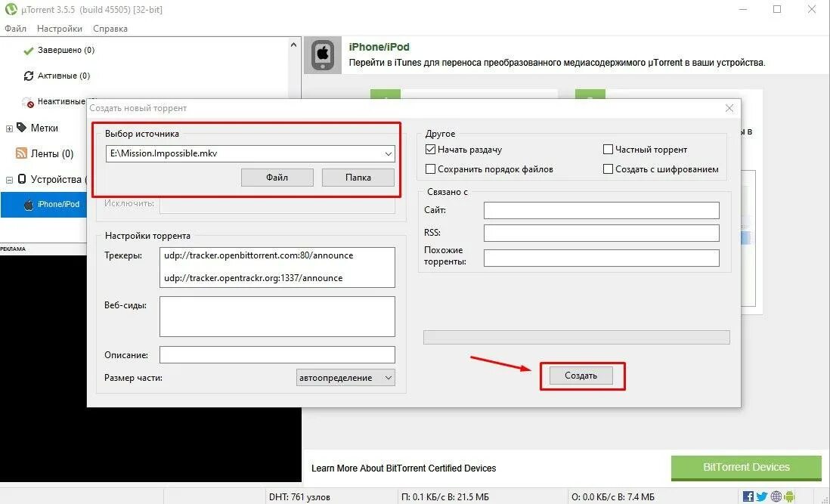Open Facebook icon in status bar
830x504 pixels.
[x=748, y=496]
